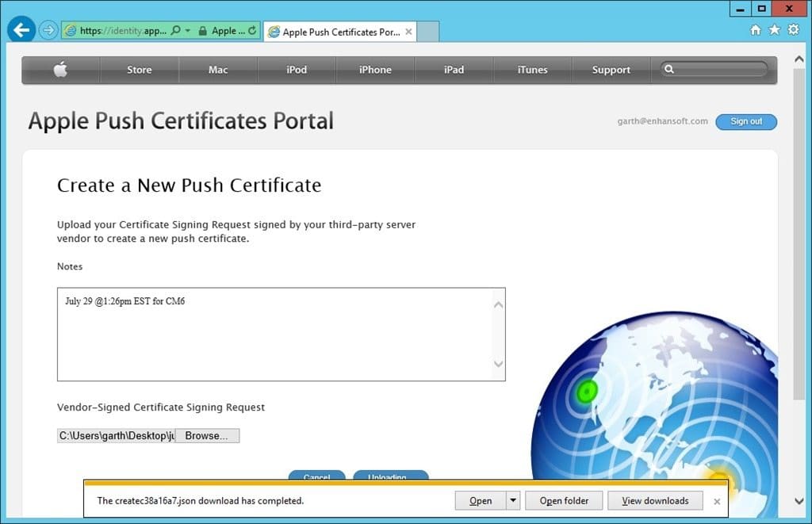Click the 'Vendor-Signed Certificate Signing Request' label

point(160,407)
